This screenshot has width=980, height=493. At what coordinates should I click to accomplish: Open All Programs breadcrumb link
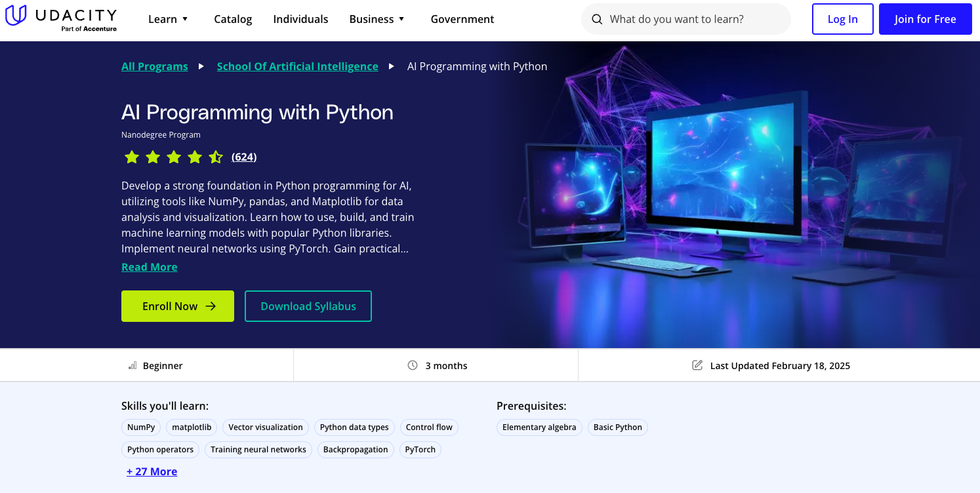155,66
